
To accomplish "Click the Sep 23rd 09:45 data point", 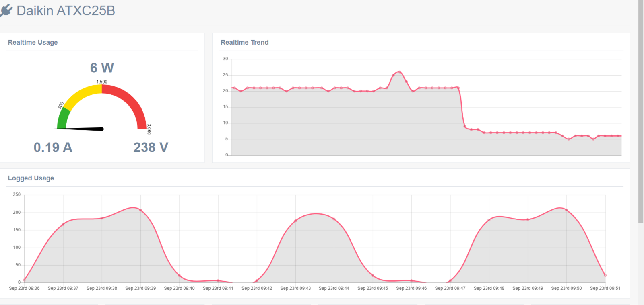I will [373, 275].
